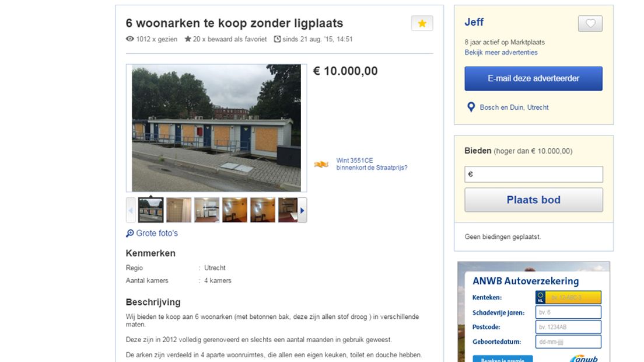The image size is (644, 362).
Task: Click the Bosch en Duin, Utrecht location link
Action: pyautogui.click(x=514, y=107)
